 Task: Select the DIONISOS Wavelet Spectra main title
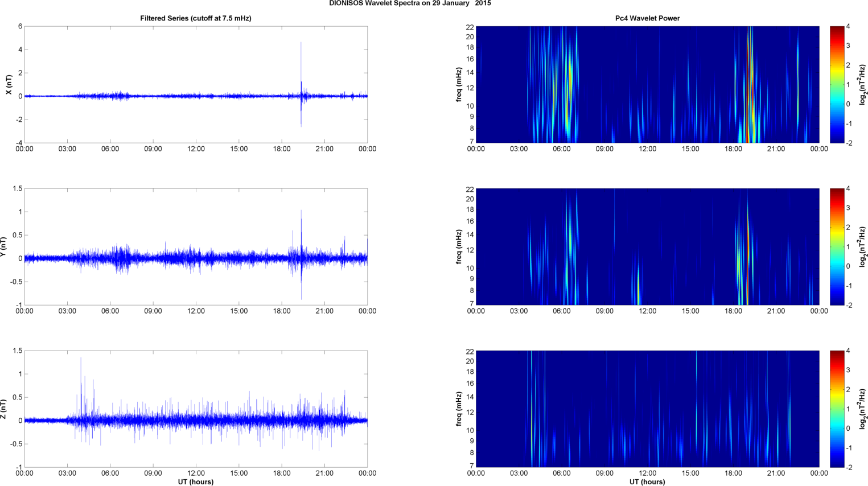pos(410,3)
